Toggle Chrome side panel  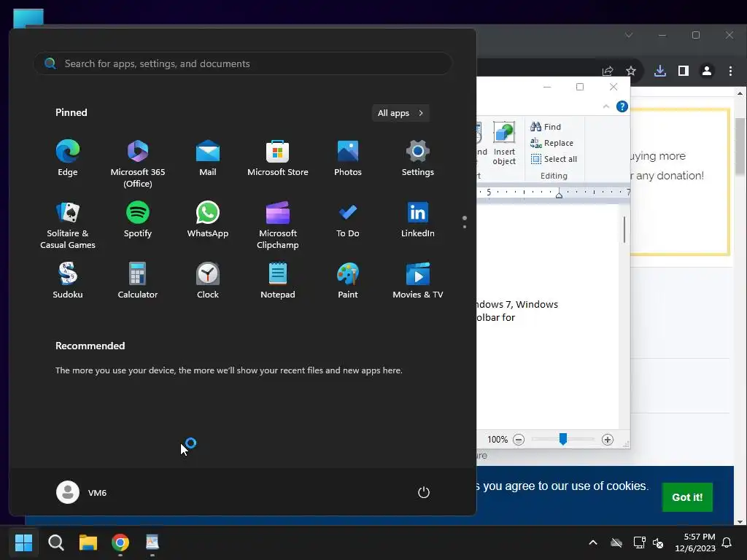pyautogui.click(x=683, y=71)
